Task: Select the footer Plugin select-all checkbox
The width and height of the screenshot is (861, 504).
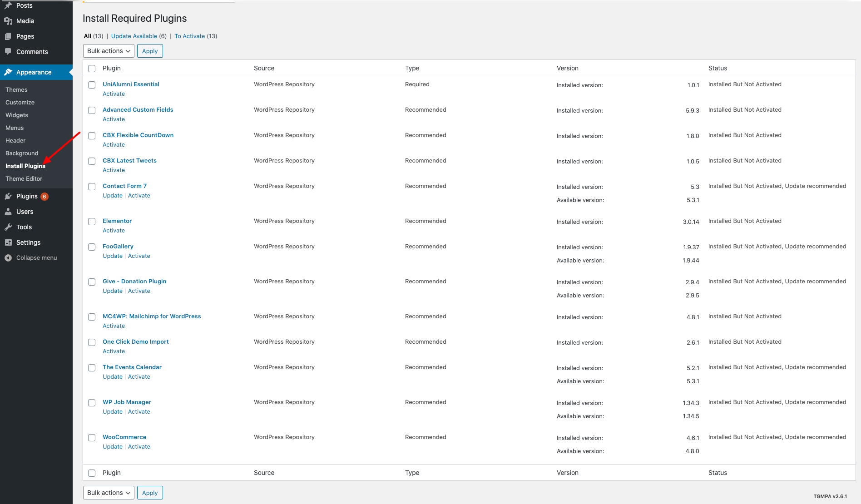Action: pos(92,473)
